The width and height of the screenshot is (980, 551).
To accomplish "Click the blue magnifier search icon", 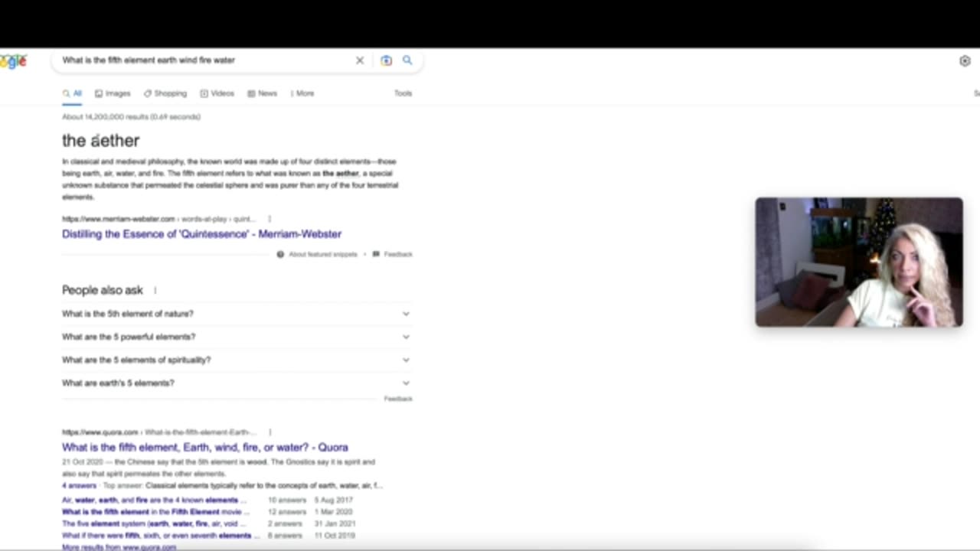I will point(407,60).
